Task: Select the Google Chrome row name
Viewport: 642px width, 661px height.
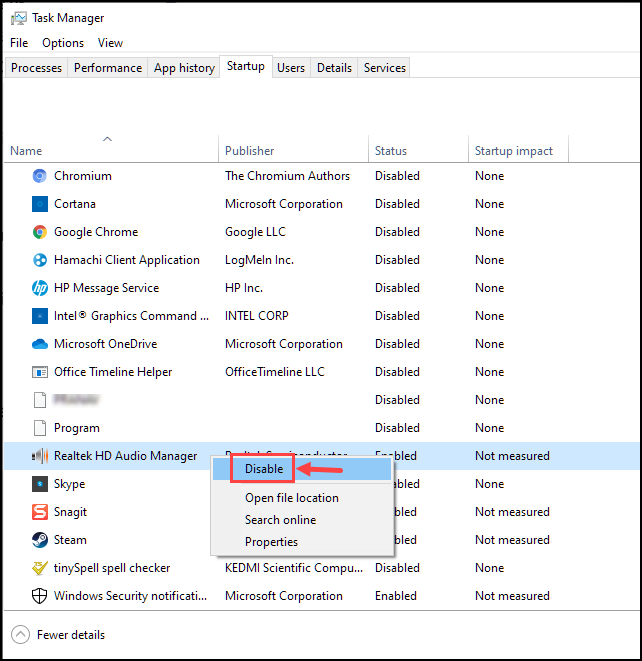Action: click(96, 232)
